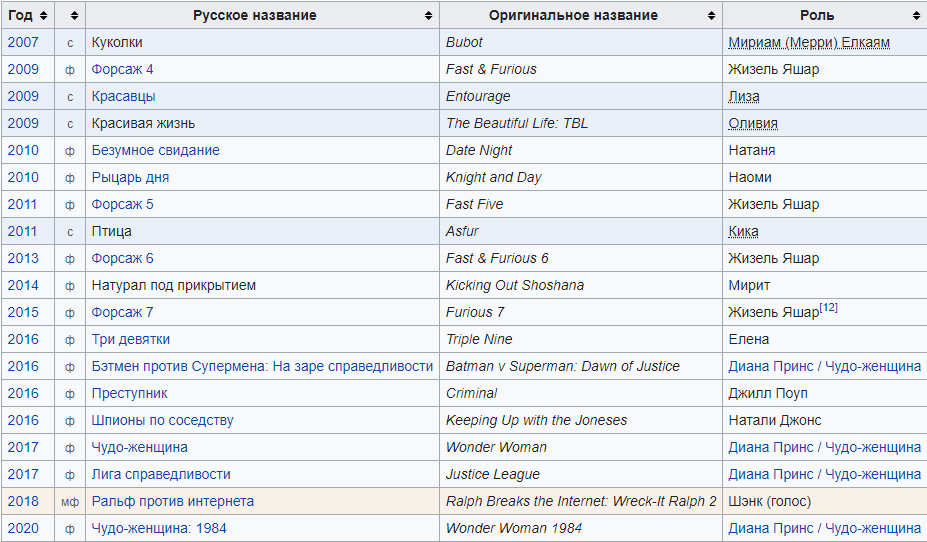Open the Безумное свидание article

[155, 150]
